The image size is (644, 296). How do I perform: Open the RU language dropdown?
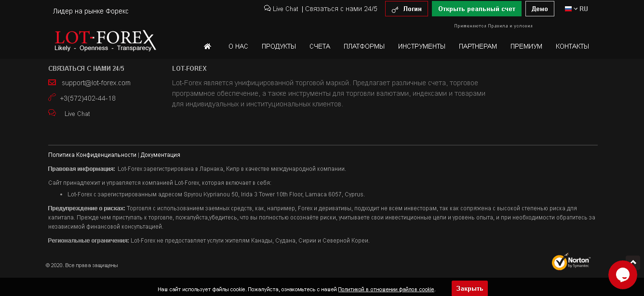(577, 9)
